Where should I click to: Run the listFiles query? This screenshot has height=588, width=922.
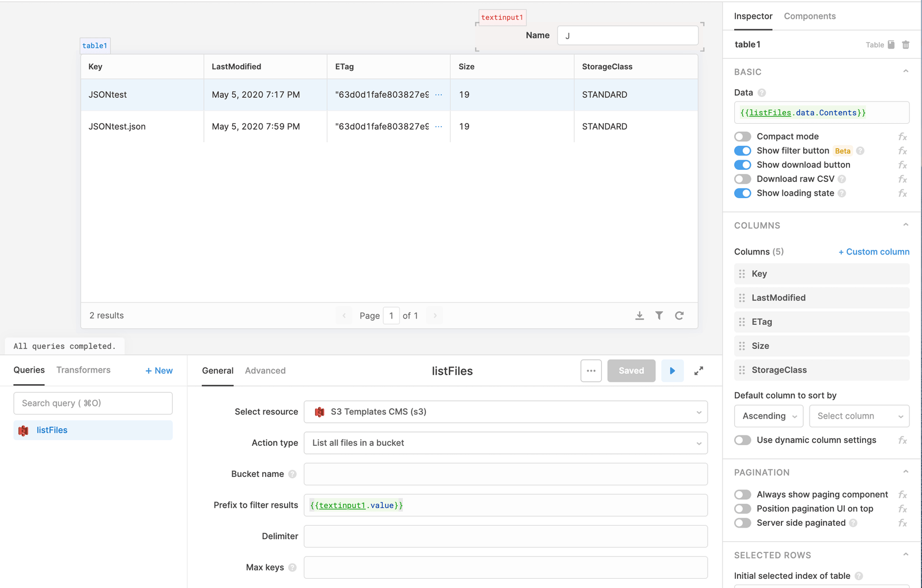[x=672, y=370]
